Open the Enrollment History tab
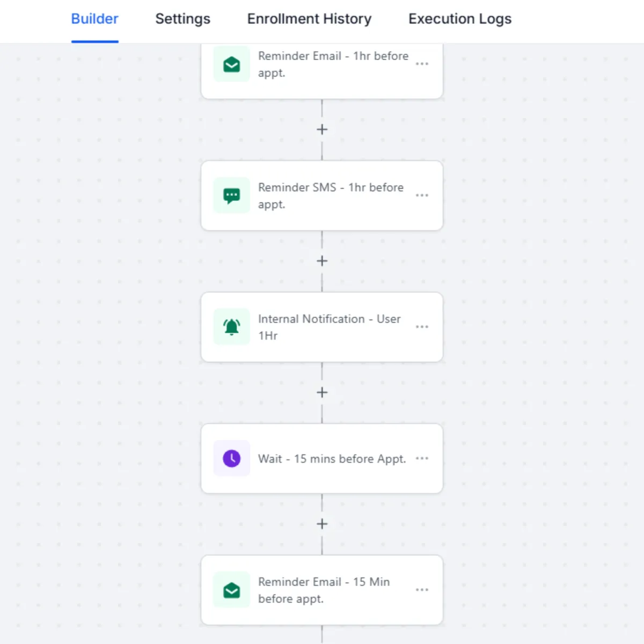 pos(309,19)
